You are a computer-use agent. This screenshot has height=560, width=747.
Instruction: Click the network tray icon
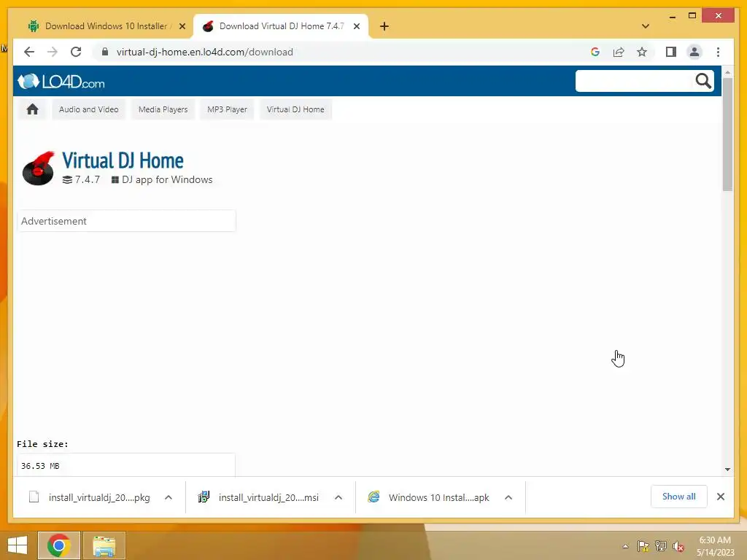[661, 546]
